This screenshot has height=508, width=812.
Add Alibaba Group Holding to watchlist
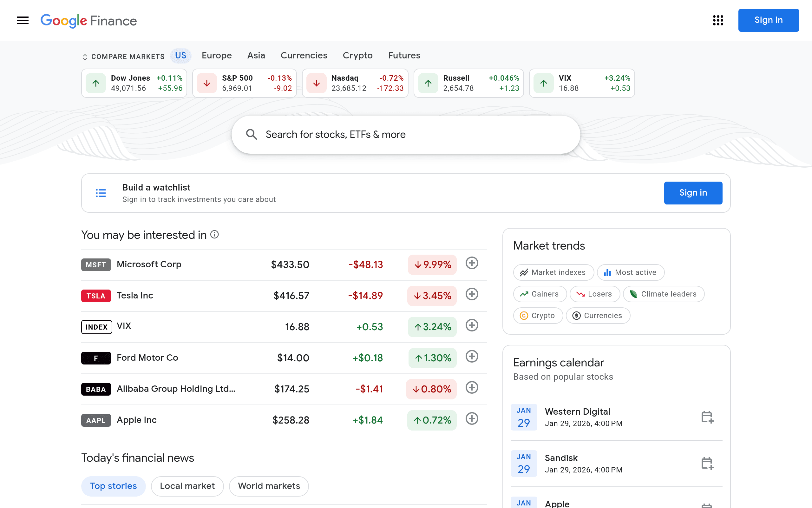pos(472,387)
